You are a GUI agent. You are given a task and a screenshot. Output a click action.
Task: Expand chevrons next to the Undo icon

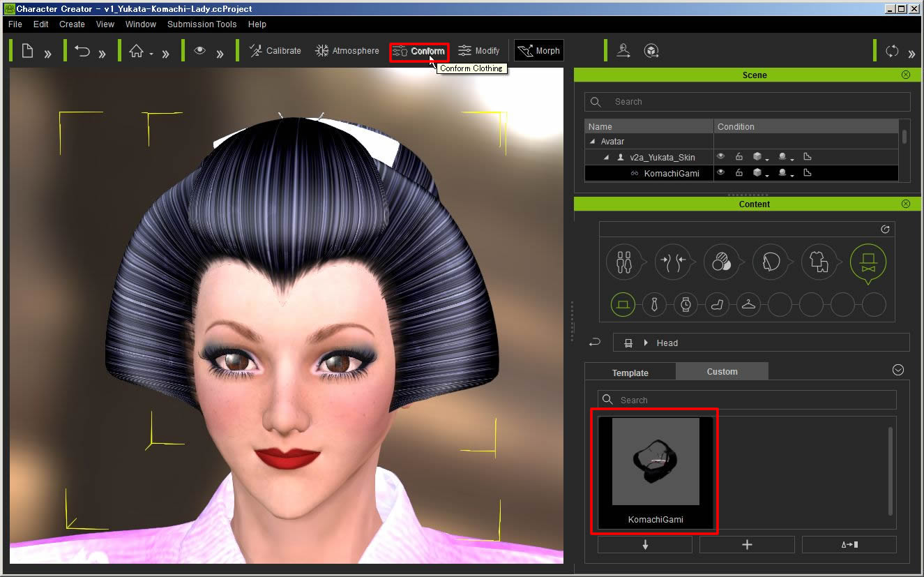tap(102, 53)
